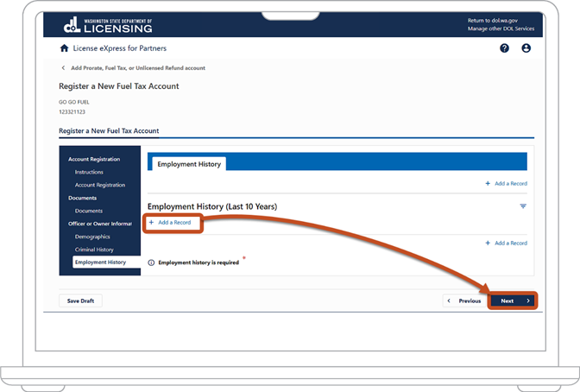Select the Employment History tab in the blue bar

189,164
